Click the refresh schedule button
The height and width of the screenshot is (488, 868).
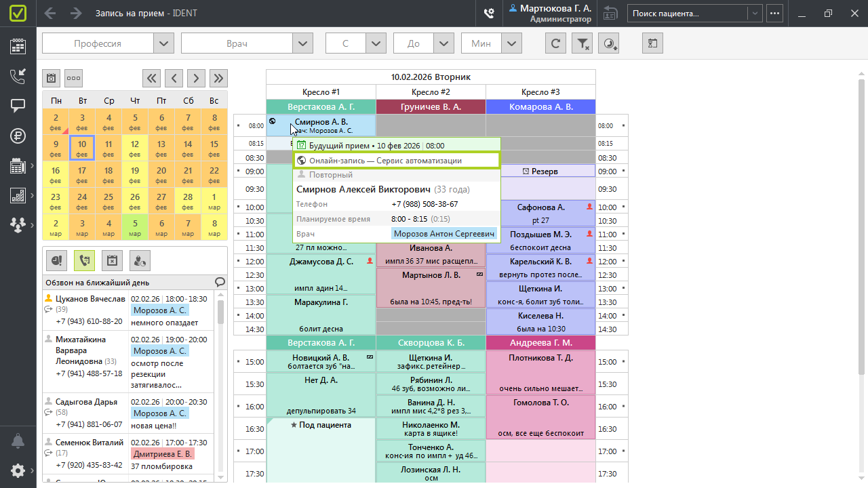555,43
